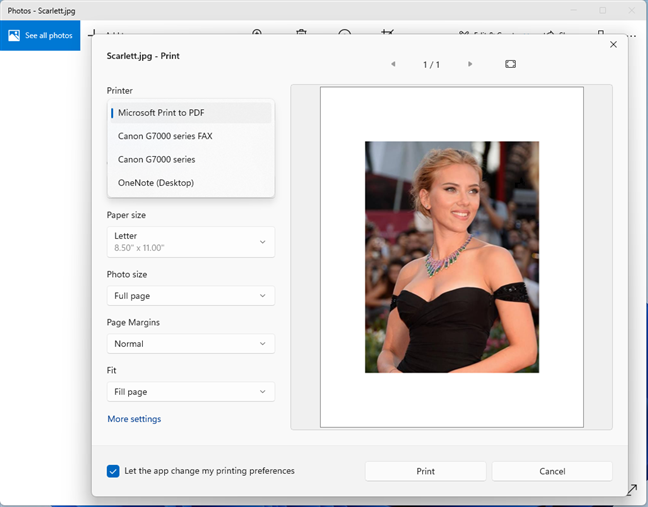Image resolution: width=648 pixels, height=507 pixels.
Task: Open the Page Margins dropdown
Action: tap(190, 344)
